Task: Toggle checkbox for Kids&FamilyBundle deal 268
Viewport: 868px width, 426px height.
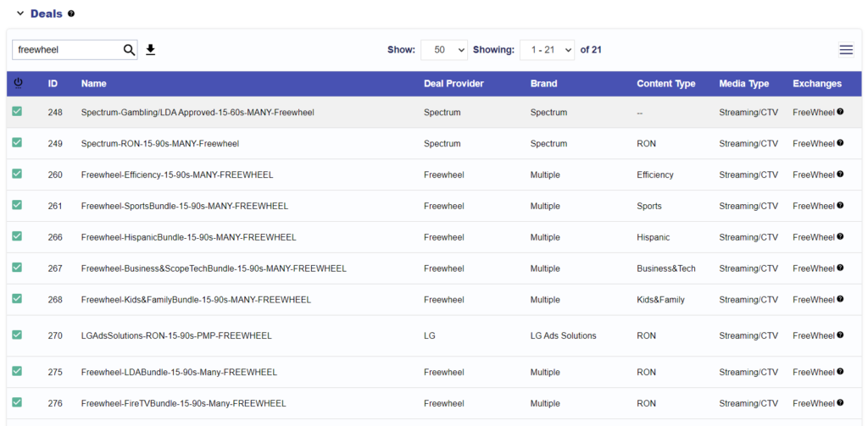Action: click(x=17, y=299)
